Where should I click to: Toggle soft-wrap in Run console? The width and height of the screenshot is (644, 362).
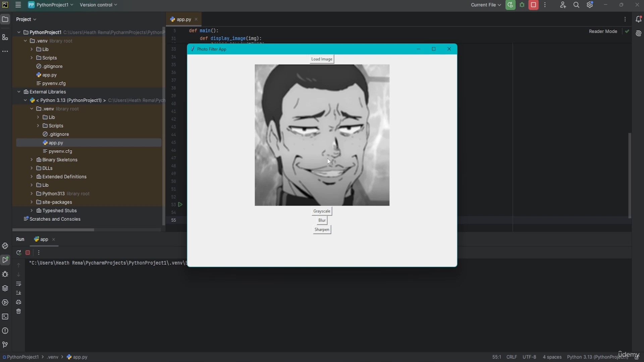[18, 284]
